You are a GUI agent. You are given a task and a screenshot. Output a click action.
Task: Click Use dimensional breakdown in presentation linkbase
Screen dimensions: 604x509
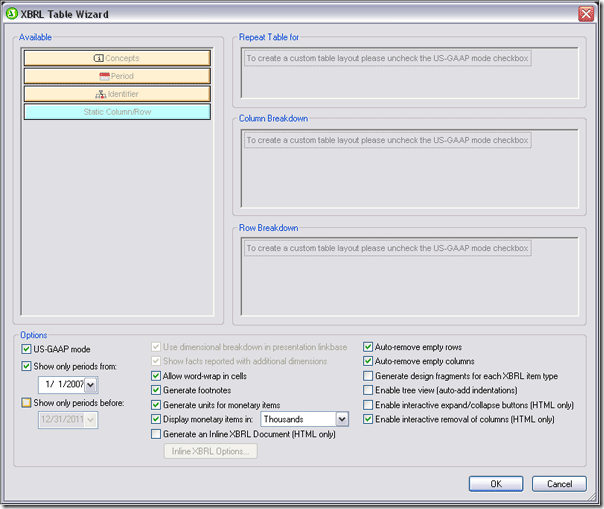point(250,347)
